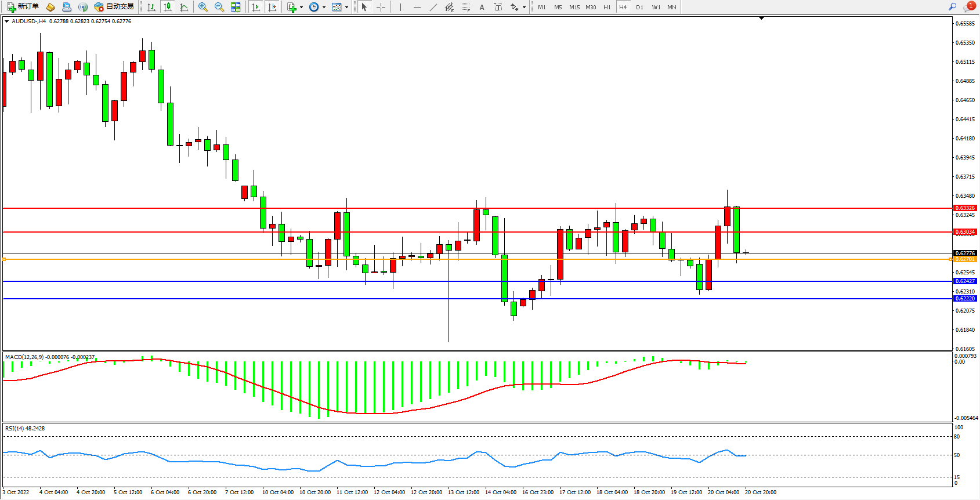Switch chart to line chart mode
The width and height of the screenshot is (980, 500).
tap(184, 7)
